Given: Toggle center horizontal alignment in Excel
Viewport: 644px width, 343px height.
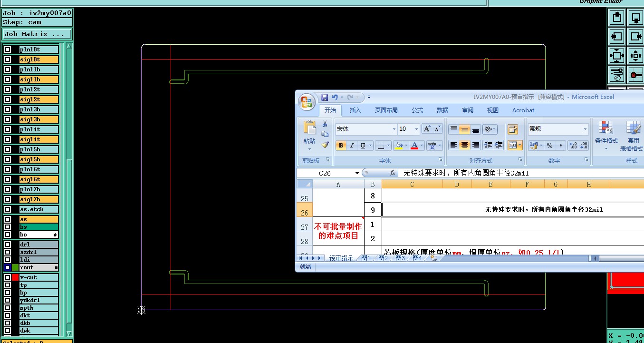Looking at the screenshot, I should [x=465, y=146].
